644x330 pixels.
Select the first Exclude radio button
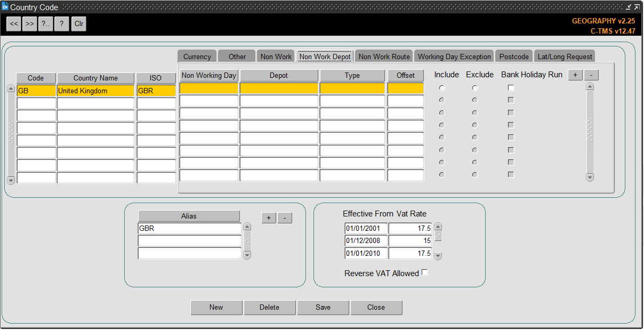[475, 88]
